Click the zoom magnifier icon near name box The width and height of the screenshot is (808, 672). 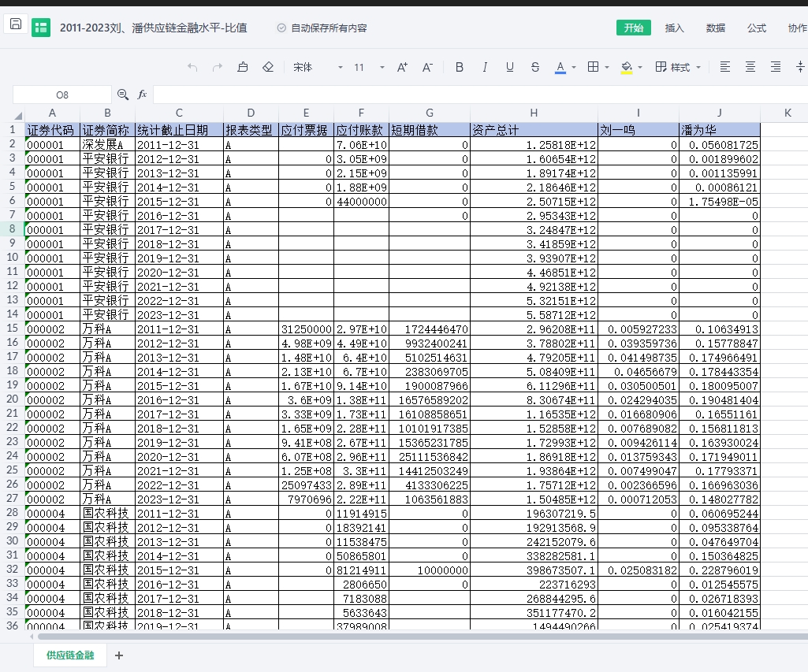click(x=123, y=95)
